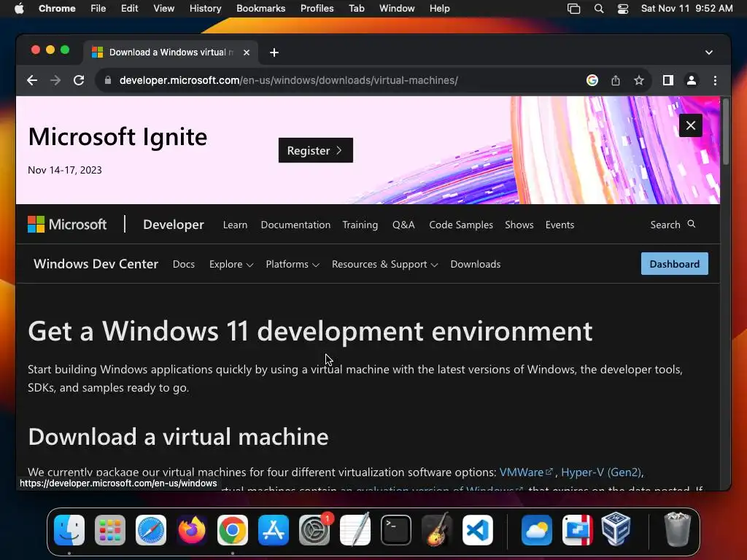The width and height of the screenshot is (747, 560).
Task: Open Visual Studio Code from the dock
Action: tap(478, 530)
